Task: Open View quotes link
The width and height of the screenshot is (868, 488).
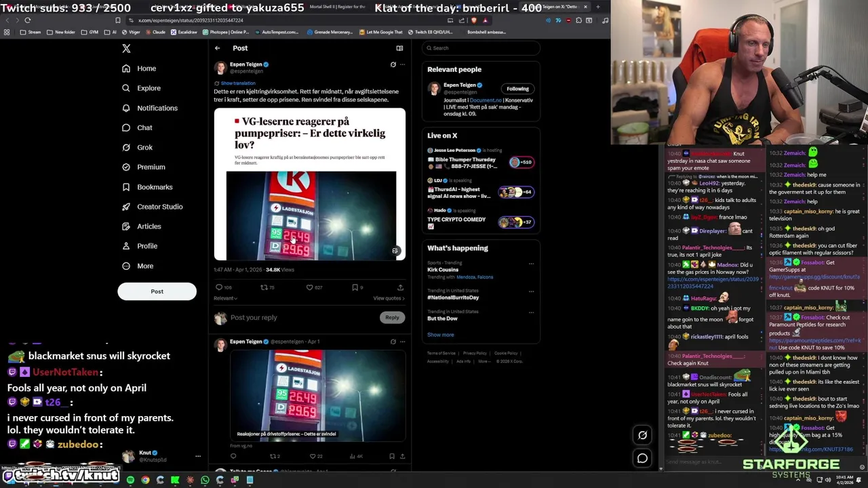Action: pyautogui.click(x=389, y=298)
